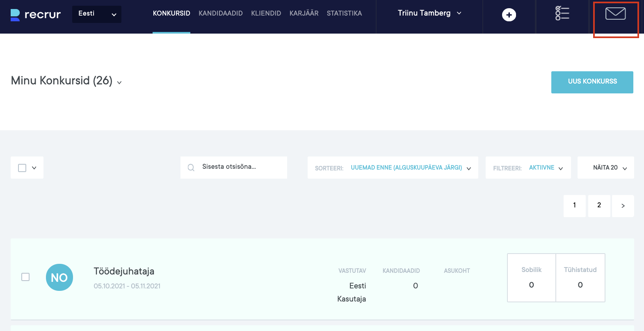Open the sort order dropdown

tap(411, 168)
